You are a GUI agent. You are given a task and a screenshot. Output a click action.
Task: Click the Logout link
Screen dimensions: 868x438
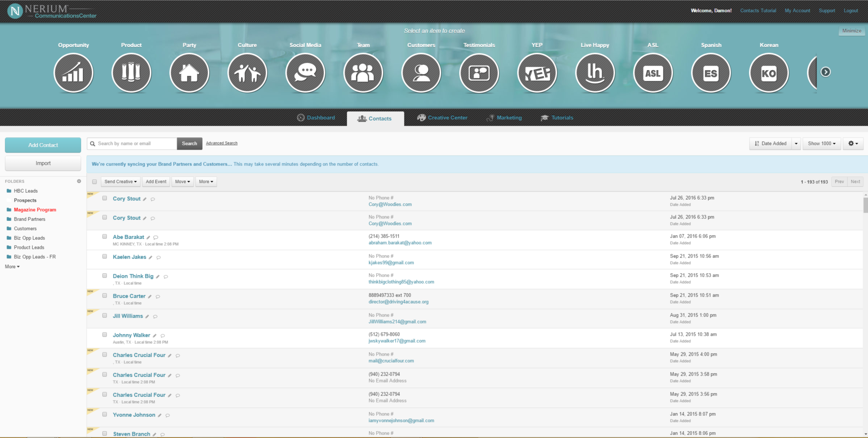tap(851, 10)
